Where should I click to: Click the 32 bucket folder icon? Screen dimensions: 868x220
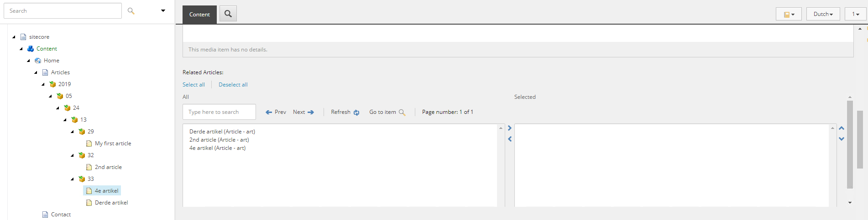pyautogui.click(x=82, y=155)
